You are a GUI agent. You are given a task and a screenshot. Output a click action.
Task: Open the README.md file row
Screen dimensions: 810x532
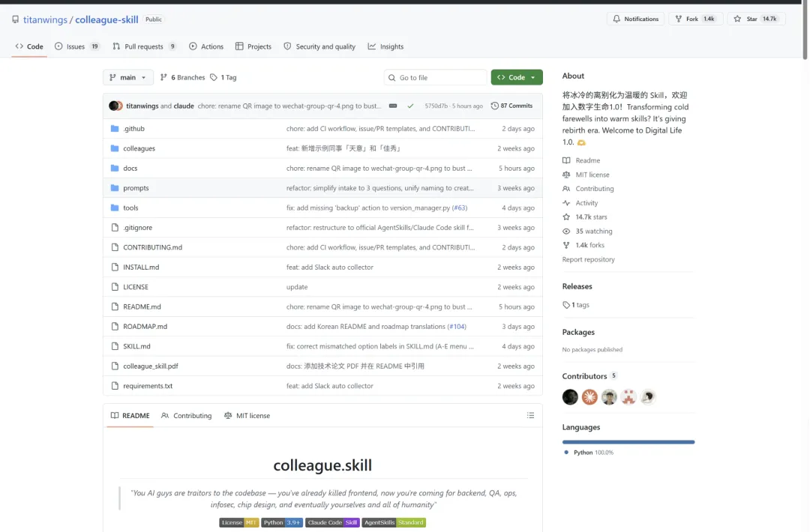pos(322,306)
